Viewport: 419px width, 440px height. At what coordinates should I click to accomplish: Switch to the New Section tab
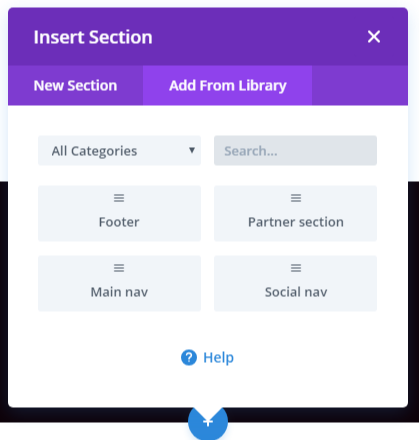(76, 85)
